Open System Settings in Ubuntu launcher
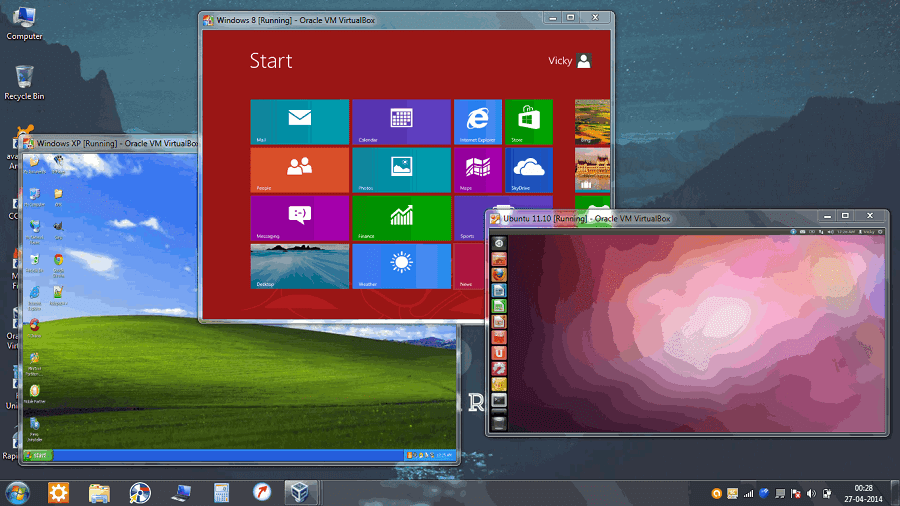The height and width of the screenshot is (506, 900). coord(499,368)
